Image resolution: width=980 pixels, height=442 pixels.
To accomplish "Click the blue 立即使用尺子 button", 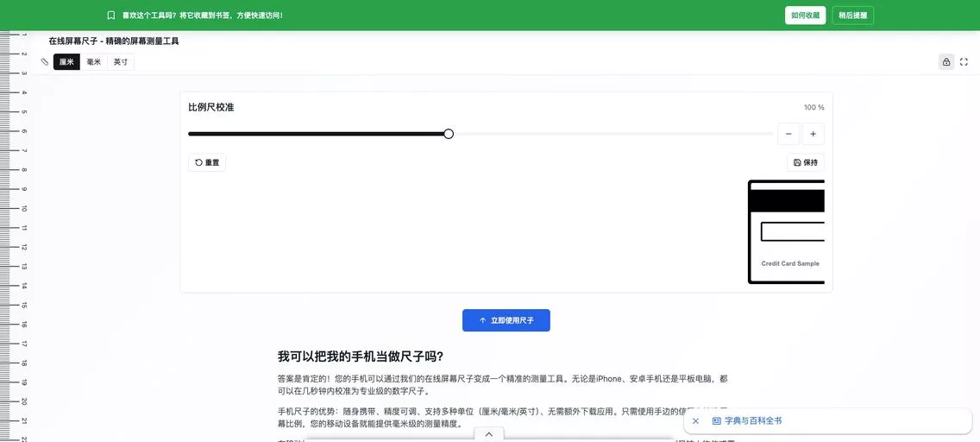I will (x=506, y=320).
